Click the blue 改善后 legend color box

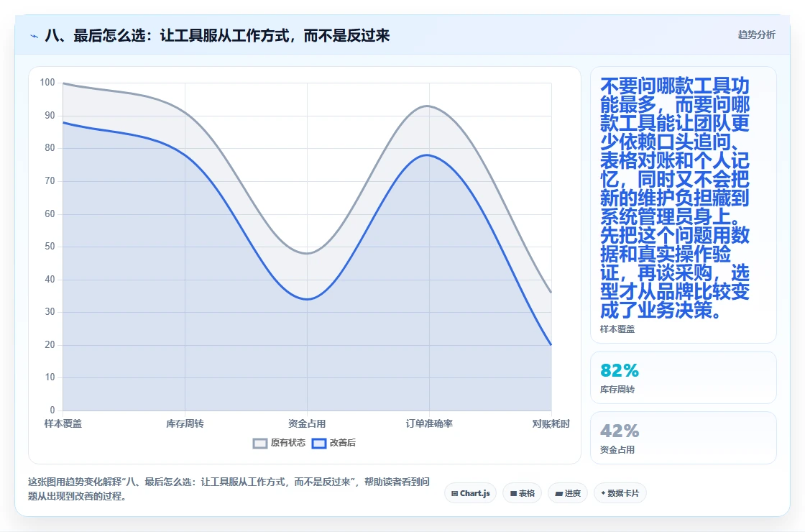point(319,443)
